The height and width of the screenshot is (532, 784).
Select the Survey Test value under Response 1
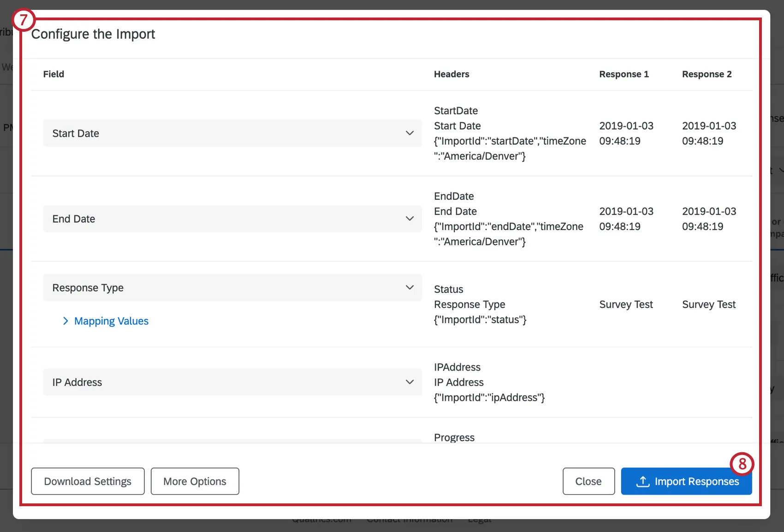626,304
